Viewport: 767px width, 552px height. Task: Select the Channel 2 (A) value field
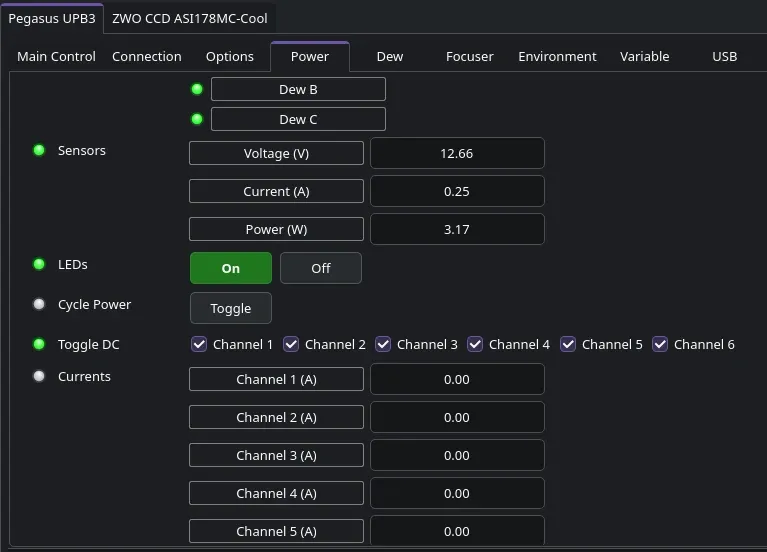pyautogui.click(x=457, y=417)
